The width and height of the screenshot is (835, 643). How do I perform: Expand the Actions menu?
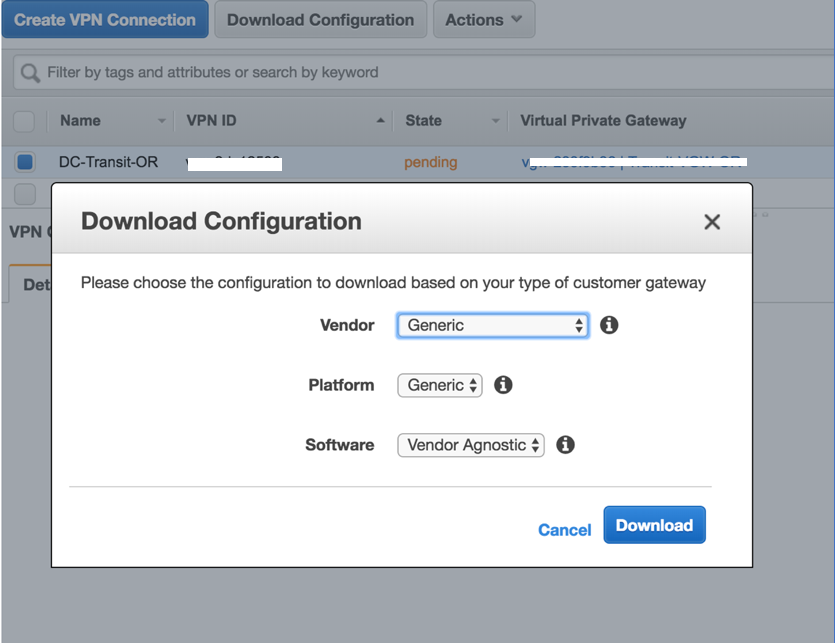[x=484, y=19]
